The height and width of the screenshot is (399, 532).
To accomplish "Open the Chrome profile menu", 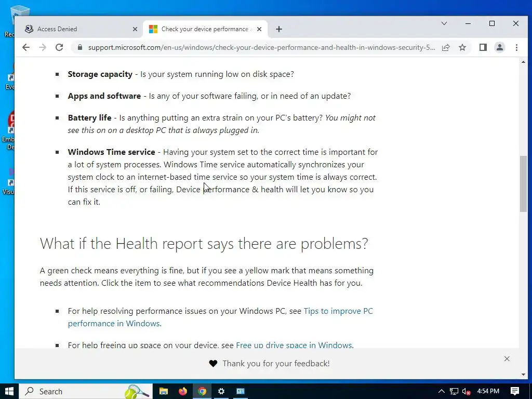I will (500, 47).
